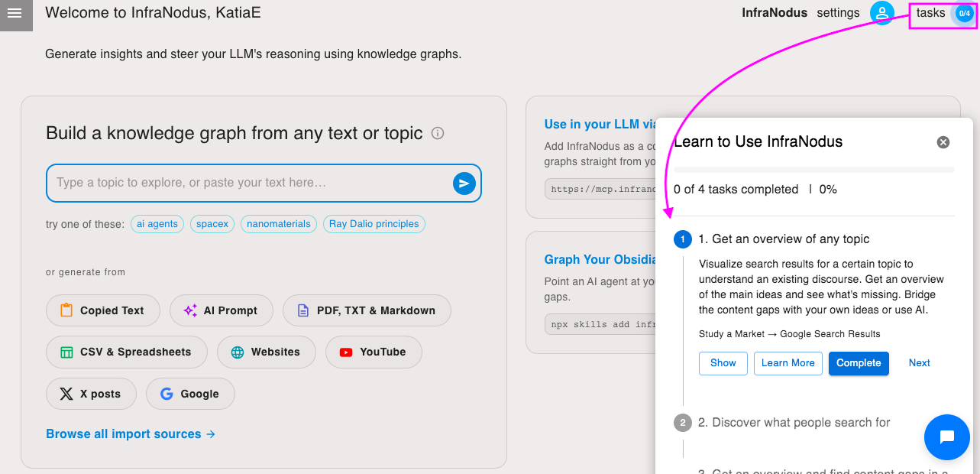Open the user profile avatar icon

point(882,13)
